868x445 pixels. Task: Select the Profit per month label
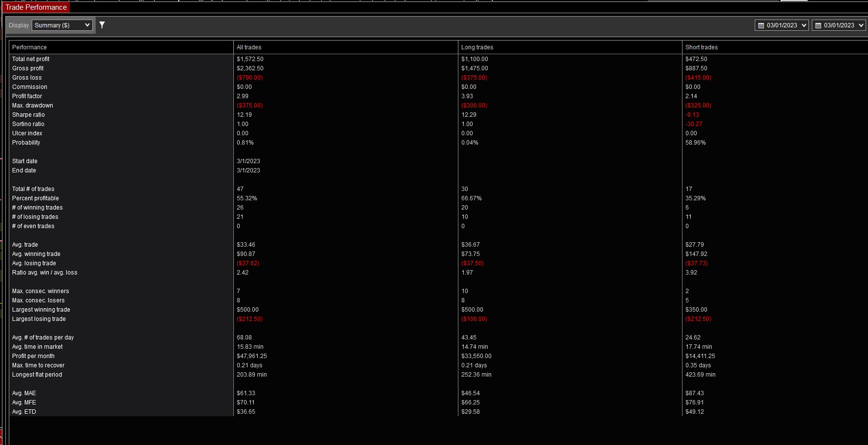(x=33, y=356)
